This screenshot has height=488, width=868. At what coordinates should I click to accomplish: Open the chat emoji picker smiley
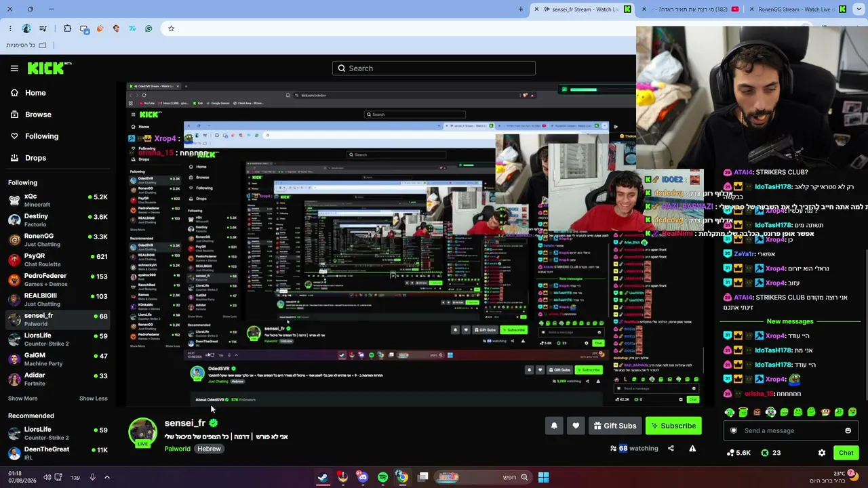(848, 430)
